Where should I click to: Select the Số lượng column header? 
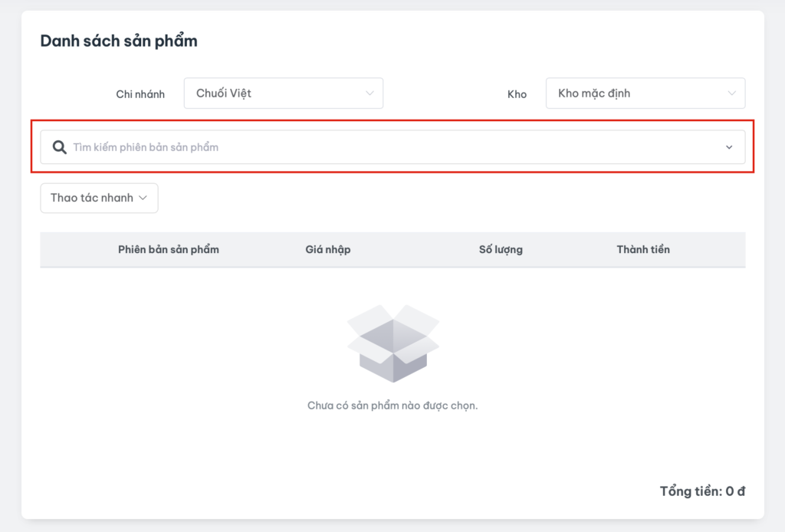tap(501, 250)
